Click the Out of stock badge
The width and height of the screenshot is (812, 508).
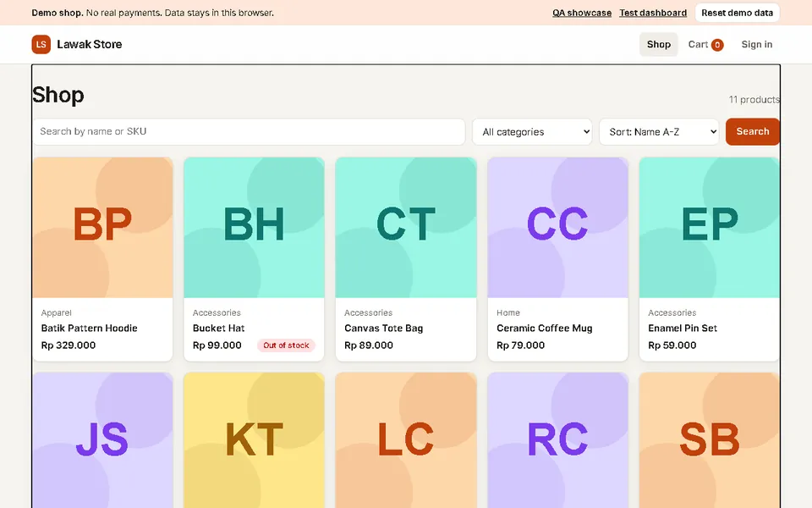[286, 345]
